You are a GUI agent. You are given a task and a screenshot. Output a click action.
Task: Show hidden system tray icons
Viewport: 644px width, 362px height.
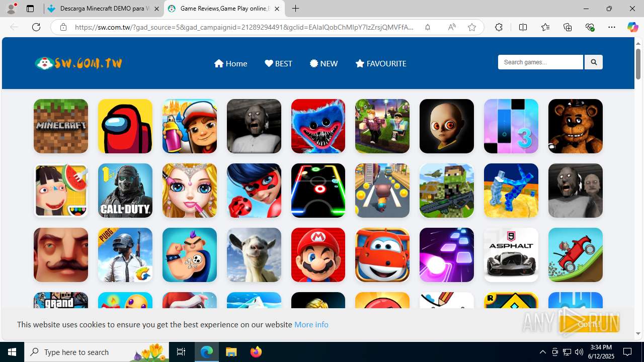click(x=542, y=352)
